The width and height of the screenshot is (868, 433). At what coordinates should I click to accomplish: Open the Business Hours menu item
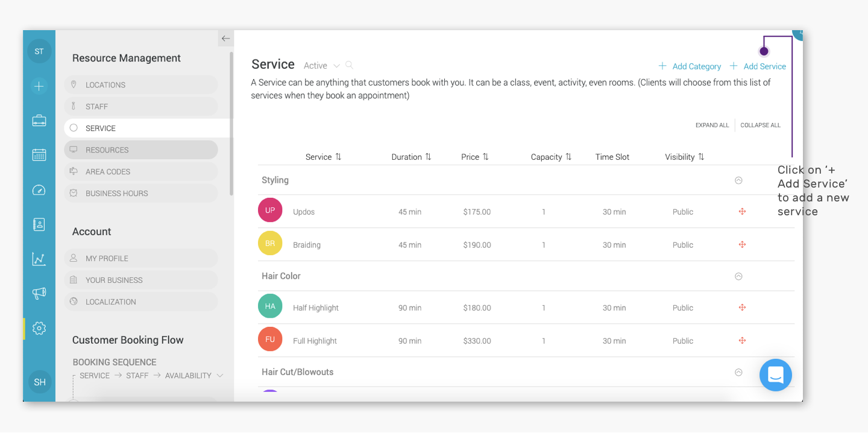pyautogui.click(x=141, y=194)
